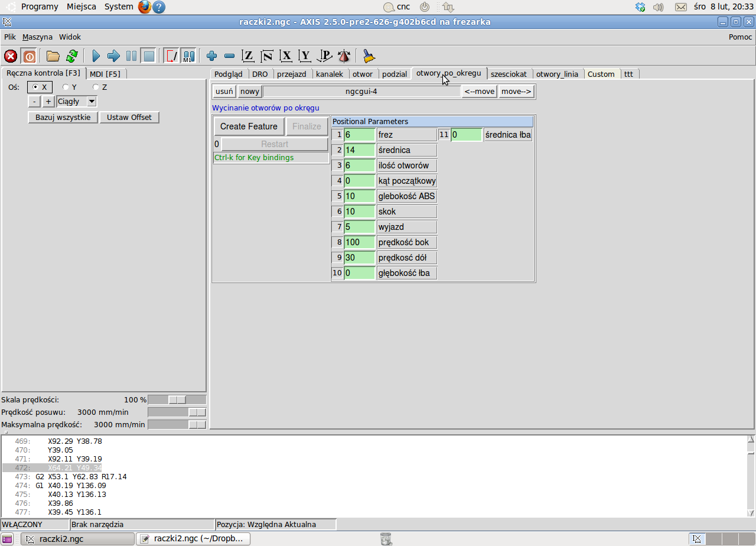Click the ilość otworów value field
Viewport: 756px width, 546px height.
[360, 165]
